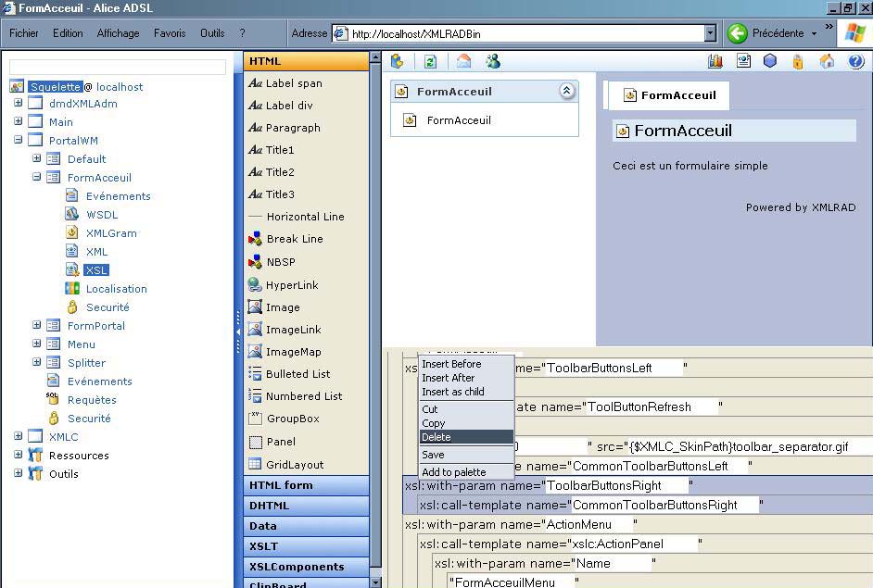This screenshot has width=873, height=588.
Task: Click the padlock security toolbar icon
Action: 797,61
